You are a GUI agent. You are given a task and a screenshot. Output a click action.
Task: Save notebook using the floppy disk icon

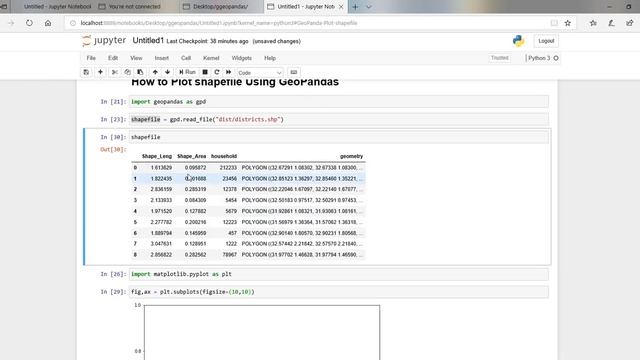pos(86,72)
